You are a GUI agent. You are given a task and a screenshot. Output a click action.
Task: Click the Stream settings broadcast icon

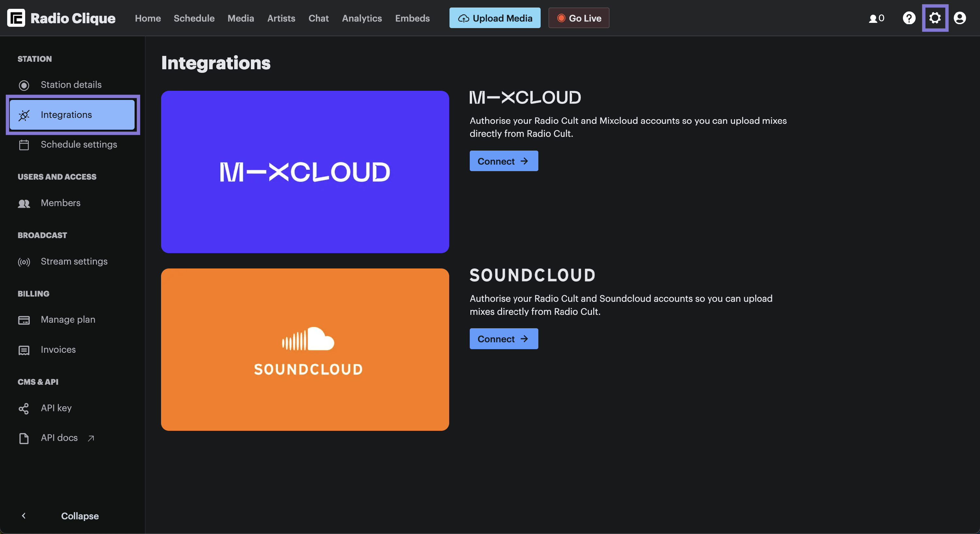(24, 262)
